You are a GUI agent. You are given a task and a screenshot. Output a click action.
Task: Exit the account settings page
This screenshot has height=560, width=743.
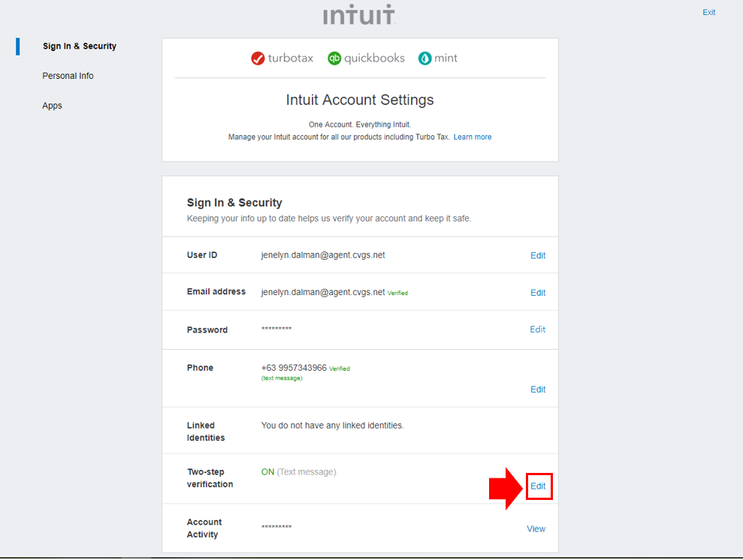pos(709,12)
